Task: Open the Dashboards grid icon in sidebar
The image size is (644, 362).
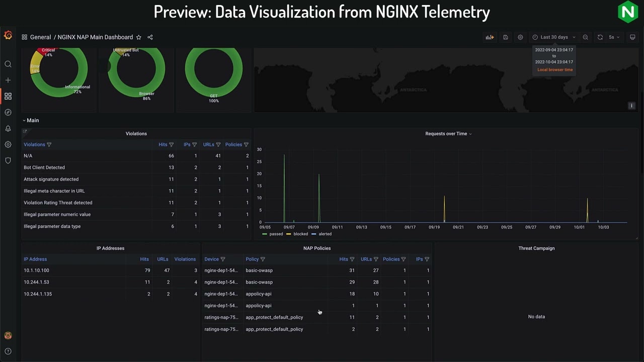Action: [8, 96]
